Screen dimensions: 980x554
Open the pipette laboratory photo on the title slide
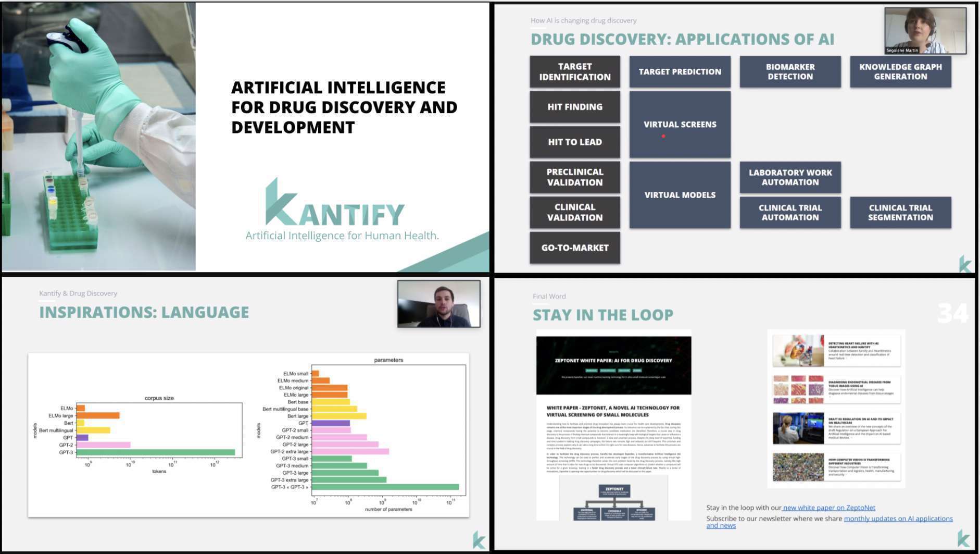coord(99,137)
